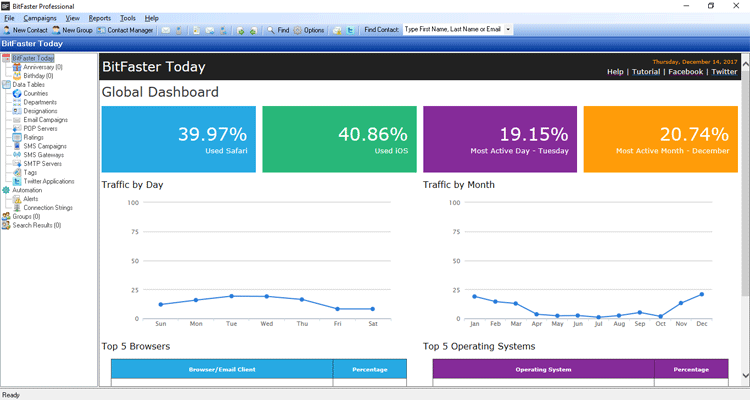Click the blue envelope icon in toolbar
The image size is (750, 400).
click(210, 30)
